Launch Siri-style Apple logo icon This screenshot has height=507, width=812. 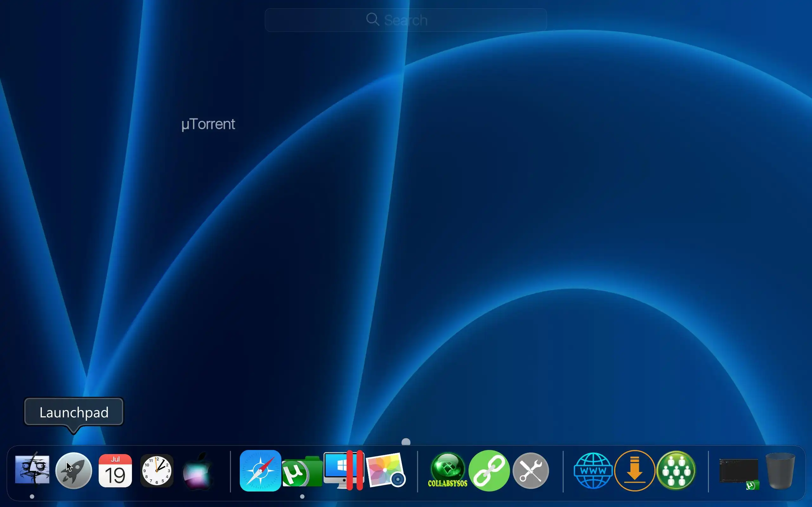tap(198, 471)
